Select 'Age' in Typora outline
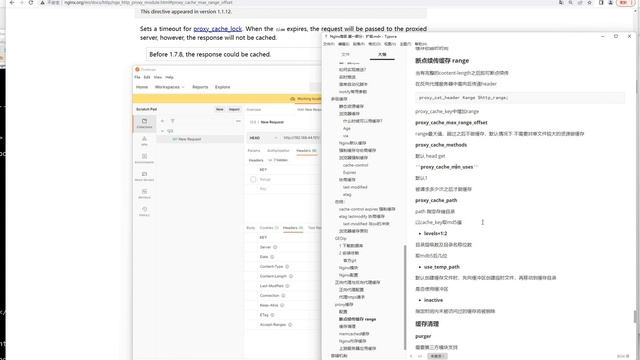This screenshot has height=360, width=640. click(347, 129)
